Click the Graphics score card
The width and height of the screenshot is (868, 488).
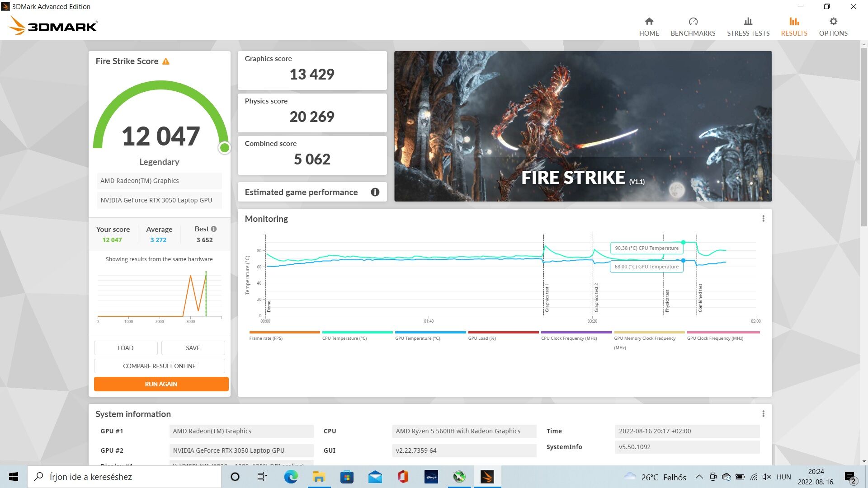pyautogui.click(x=312, y=70)
